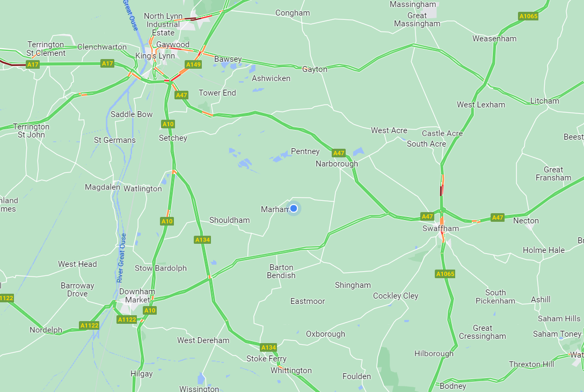Select the Downham Market label
The image size is (584, 392).
[x=137, y=295]
